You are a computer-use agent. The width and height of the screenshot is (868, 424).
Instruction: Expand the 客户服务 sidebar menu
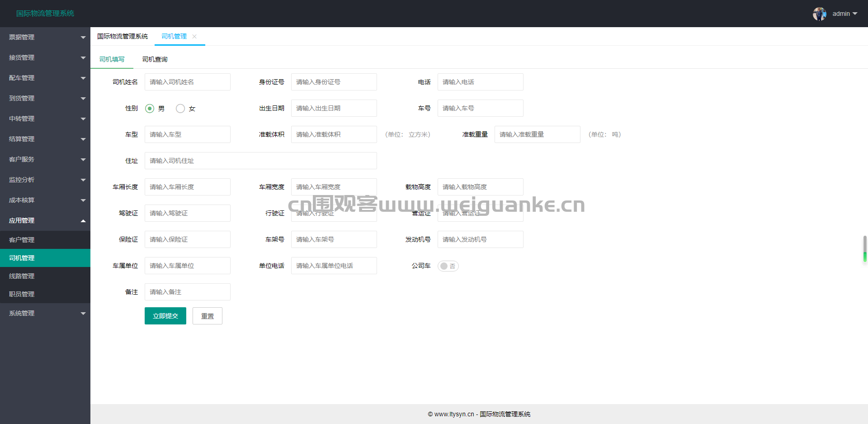click(x=45, y=159)
